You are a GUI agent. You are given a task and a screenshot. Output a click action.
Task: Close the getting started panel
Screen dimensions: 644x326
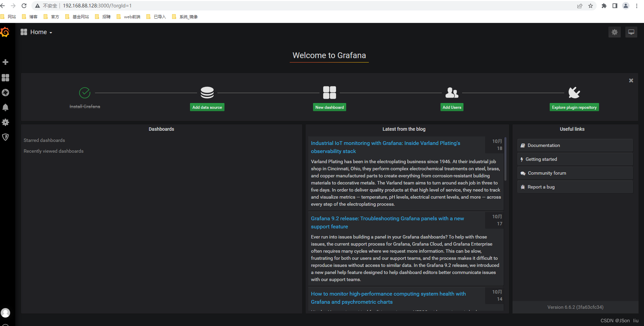(631, 80)
